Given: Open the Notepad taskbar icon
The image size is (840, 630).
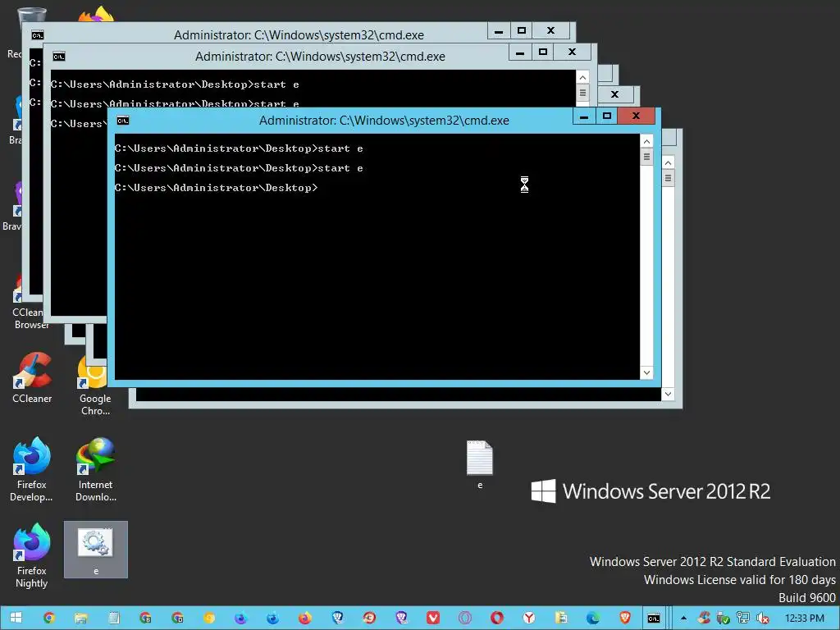Looking at the screenshot, I should 113,619.
